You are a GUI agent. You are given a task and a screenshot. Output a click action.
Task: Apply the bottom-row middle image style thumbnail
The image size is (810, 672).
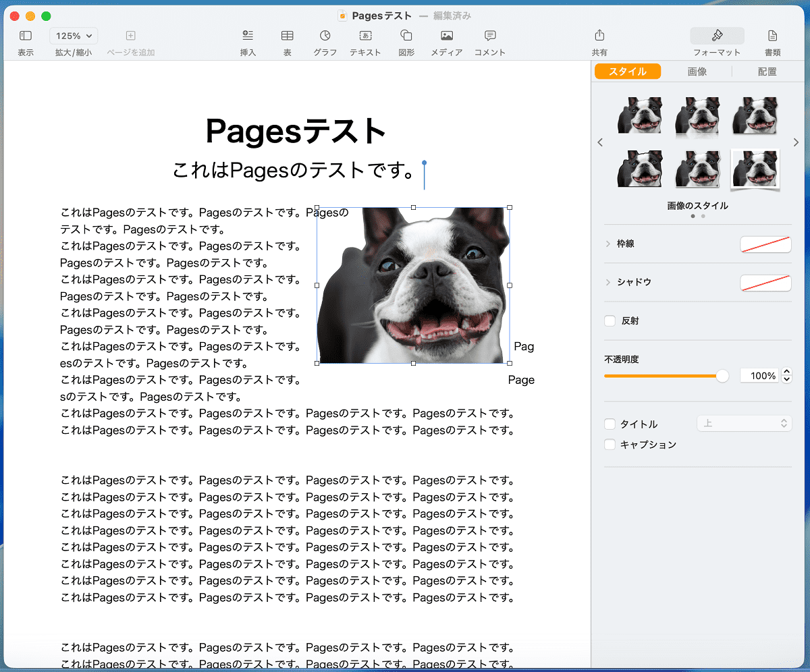697,169
